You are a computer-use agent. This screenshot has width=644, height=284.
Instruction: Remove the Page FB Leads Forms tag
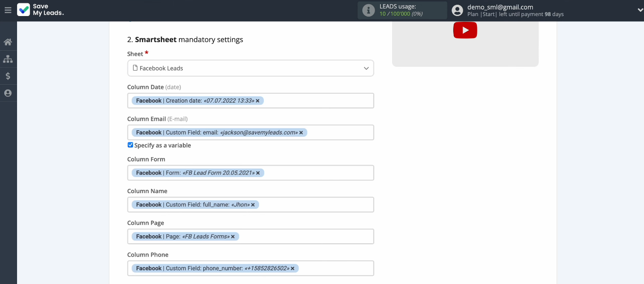233,236
